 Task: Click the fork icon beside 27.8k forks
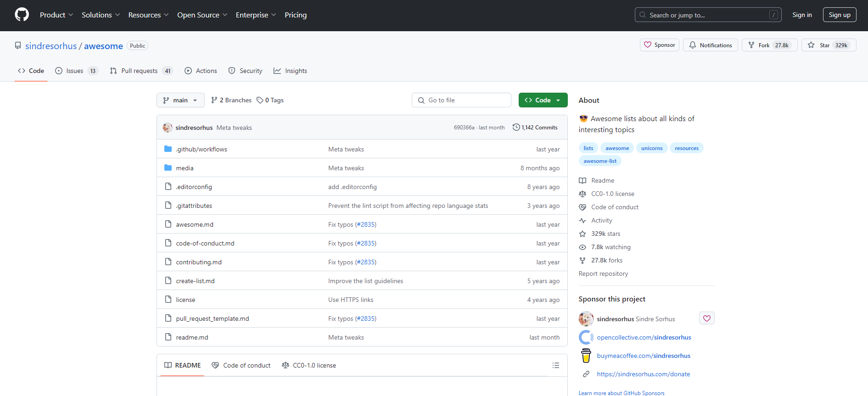tap(582, 260)
